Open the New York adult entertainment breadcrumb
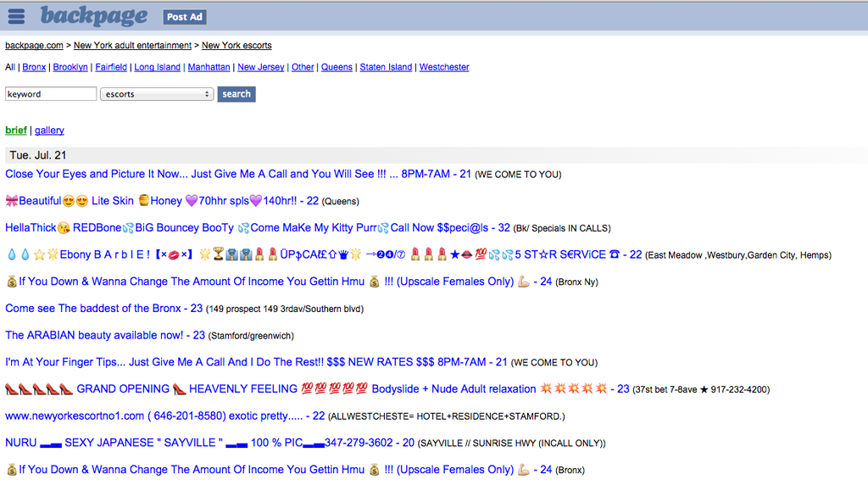The width and height of the screenshot is (868, 480). tap(132, 46)
